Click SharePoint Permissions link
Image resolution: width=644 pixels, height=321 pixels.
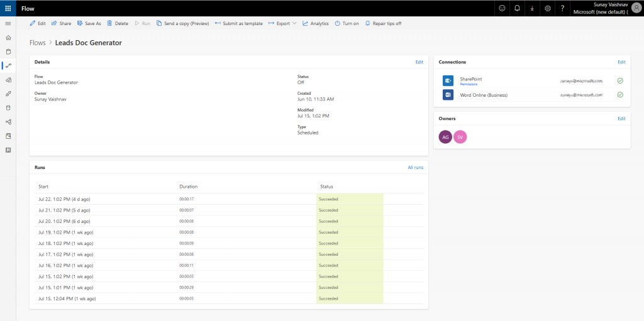pos(469,84)
